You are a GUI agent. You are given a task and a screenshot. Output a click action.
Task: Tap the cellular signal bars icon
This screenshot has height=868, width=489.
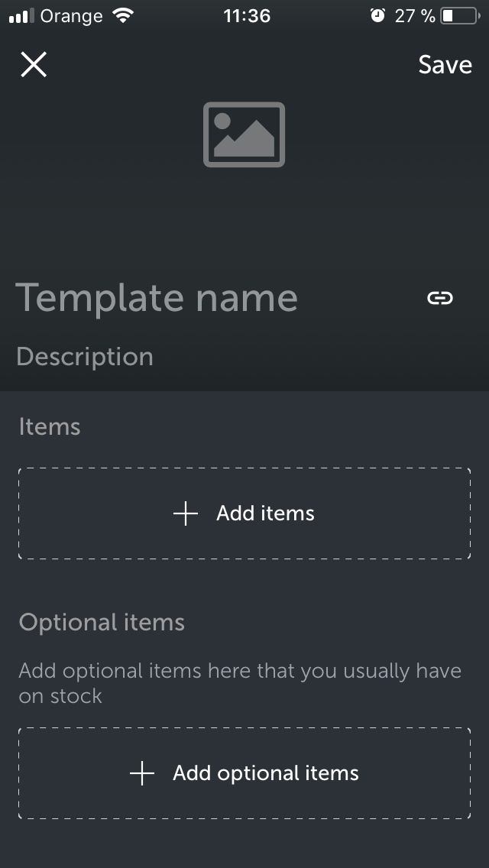click(21, 16)
